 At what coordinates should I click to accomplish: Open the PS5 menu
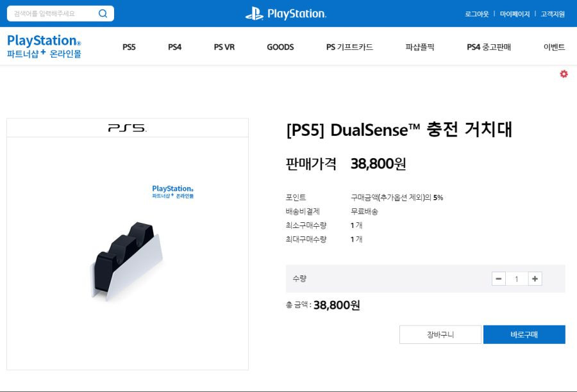129,47
